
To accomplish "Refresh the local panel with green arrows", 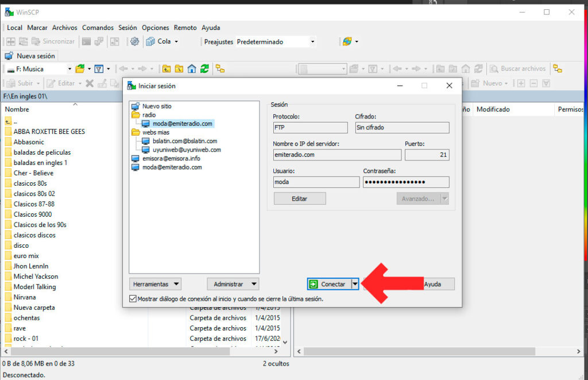I will pyautogui.click(x=204, y=69).
